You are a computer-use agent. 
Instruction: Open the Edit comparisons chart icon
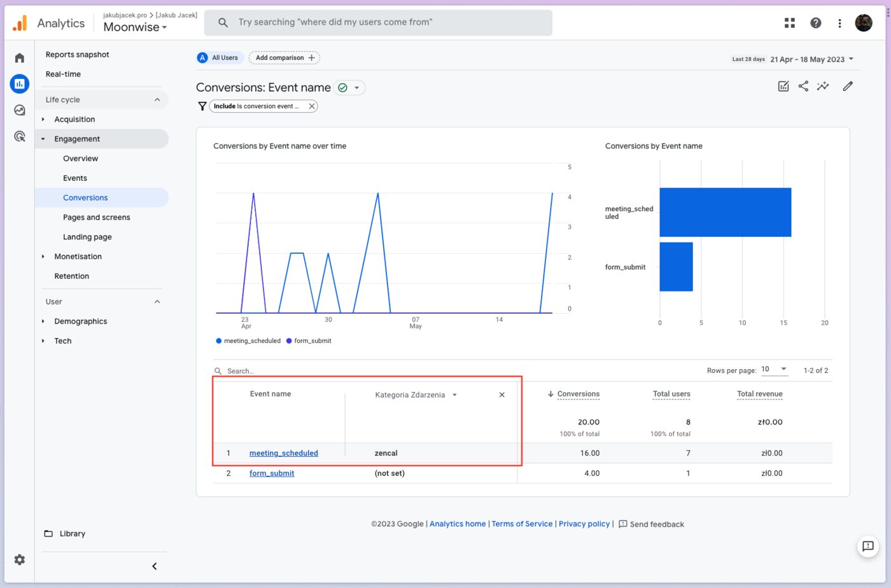tap(783, 87)
